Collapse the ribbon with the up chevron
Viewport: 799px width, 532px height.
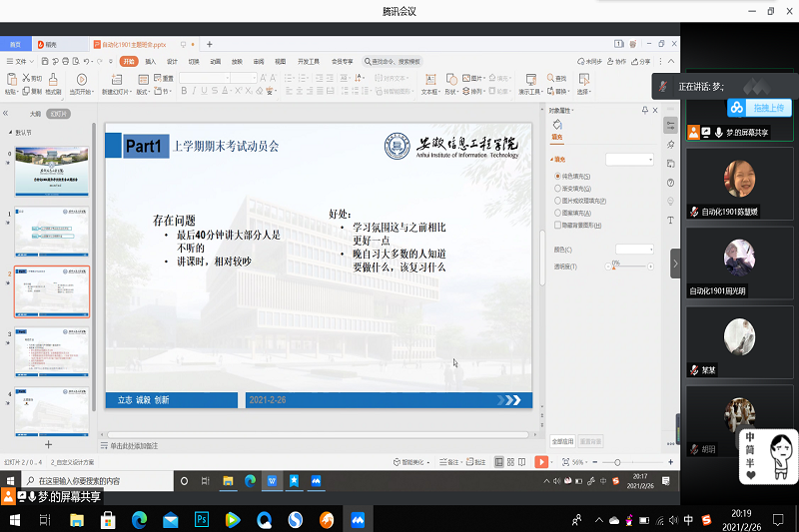point(671,61)
